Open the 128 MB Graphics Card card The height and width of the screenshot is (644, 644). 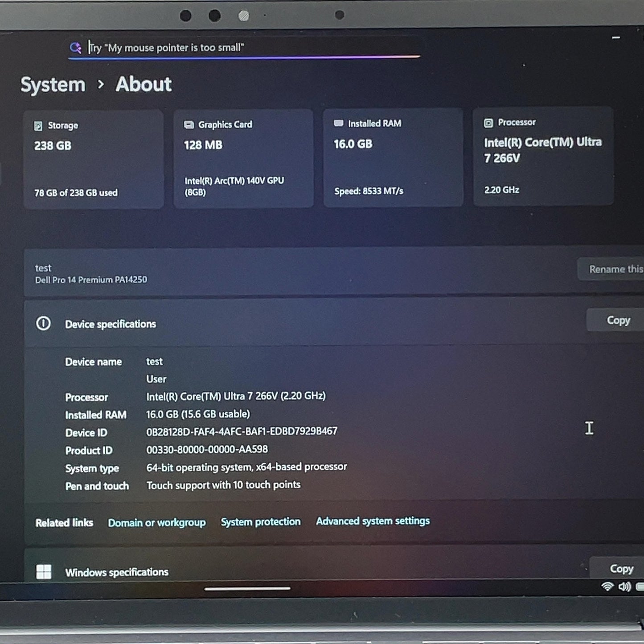(243, 158)
